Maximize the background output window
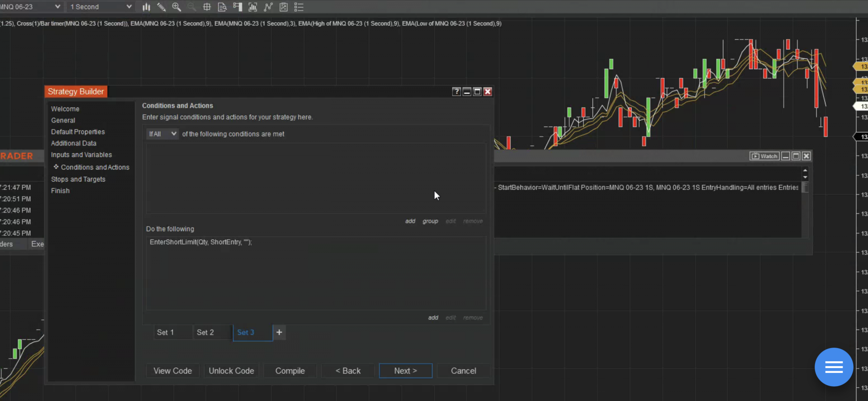The image size is (868, 401). coord(796,156)
